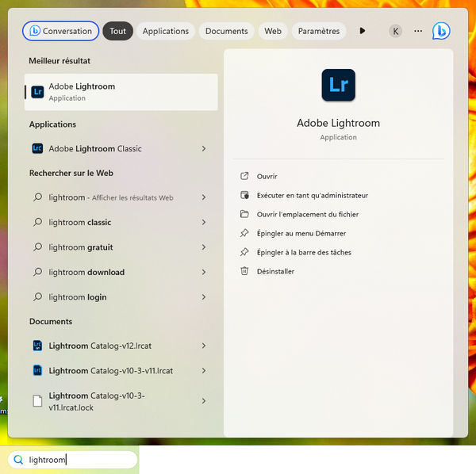
Task: Switch to the Paramètres filter tab
Action: tap(319, 31)
